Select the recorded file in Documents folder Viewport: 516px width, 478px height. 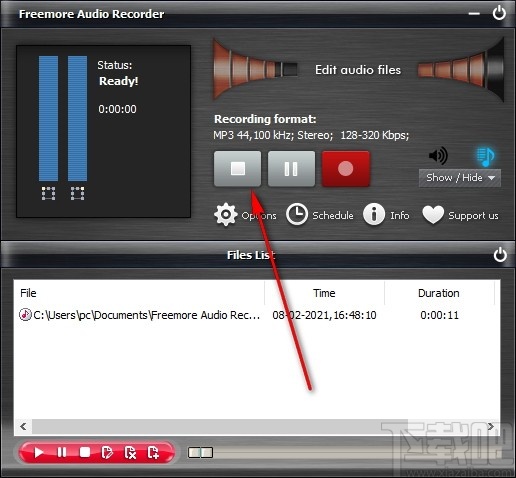[139, 315]
